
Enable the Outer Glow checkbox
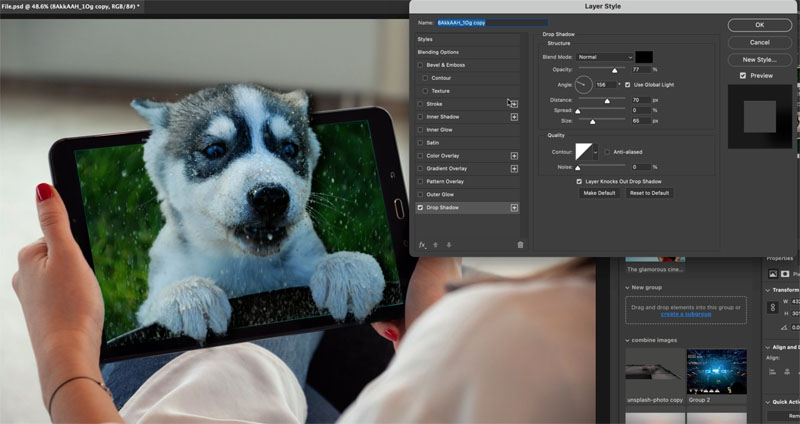[x=420, y=194]
